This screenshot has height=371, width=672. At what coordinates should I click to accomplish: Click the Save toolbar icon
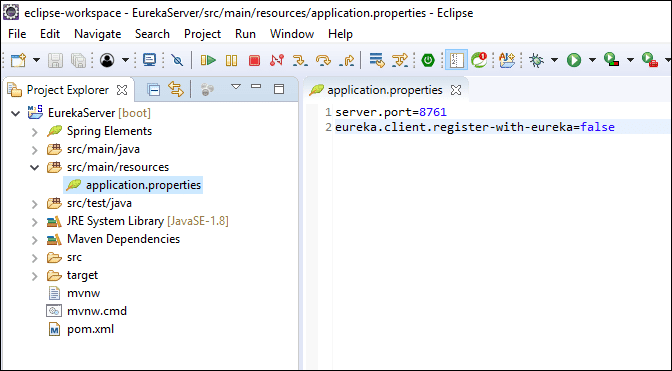55,60
